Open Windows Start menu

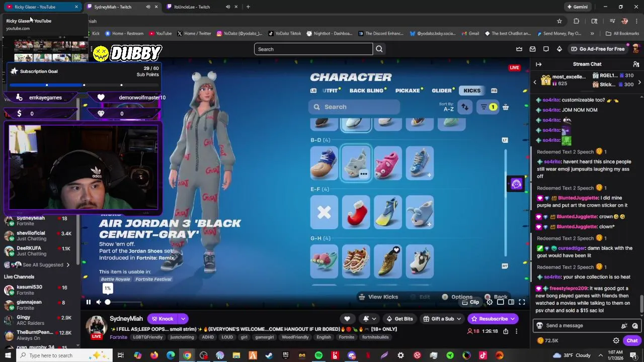(8, 355)
